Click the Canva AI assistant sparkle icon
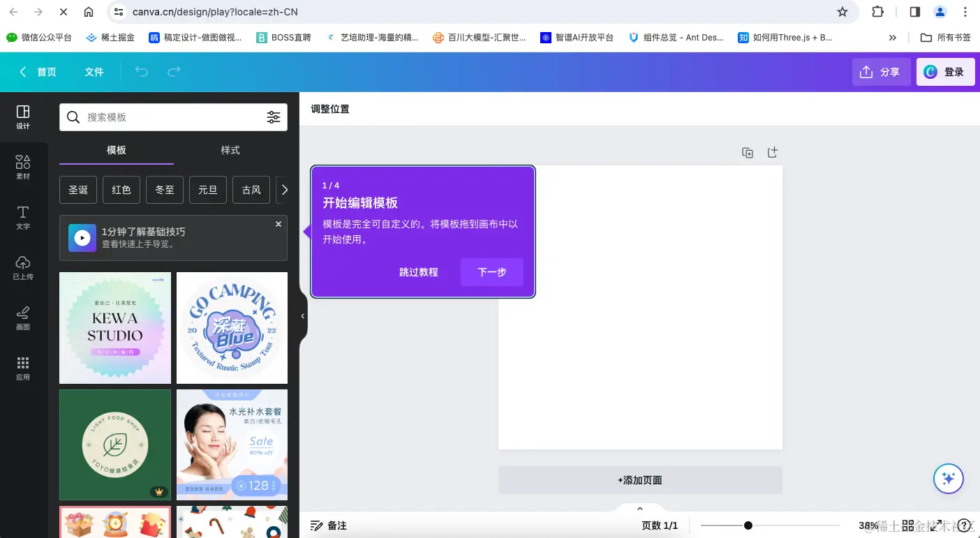Image resolution: width=980 pixels, height=538 pixels. click(948, 479)
